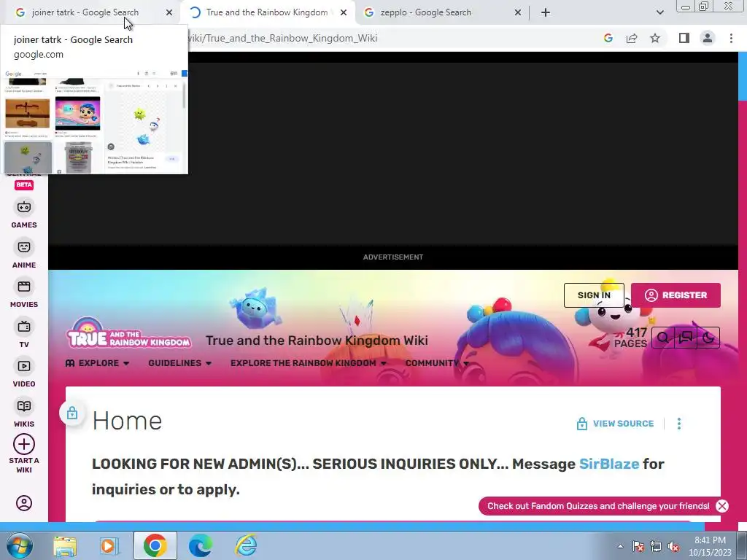Toggle the Chrome side panel
The image size is (747, 560).
tap(684, 38)
